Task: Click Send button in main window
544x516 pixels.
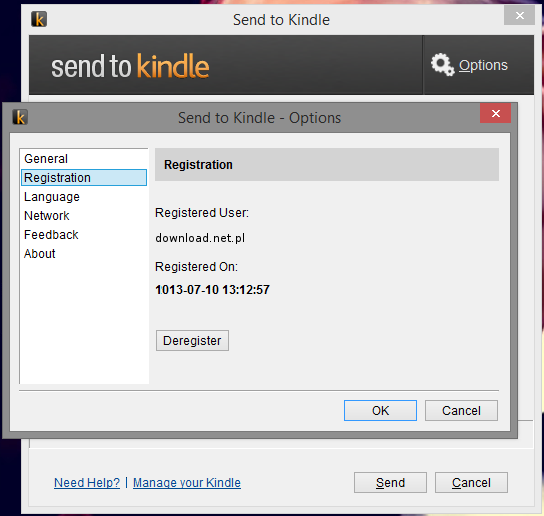Action: (390, 482)
